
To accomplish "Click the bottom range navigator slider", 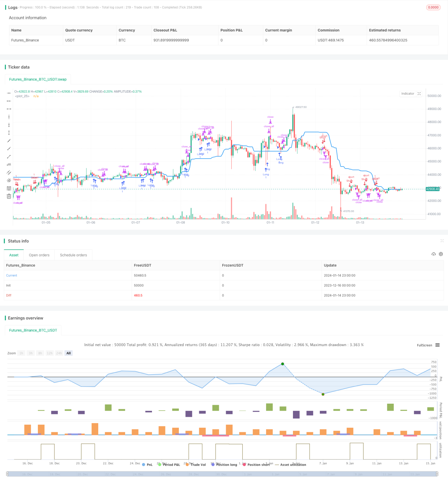I will (222, 474).
